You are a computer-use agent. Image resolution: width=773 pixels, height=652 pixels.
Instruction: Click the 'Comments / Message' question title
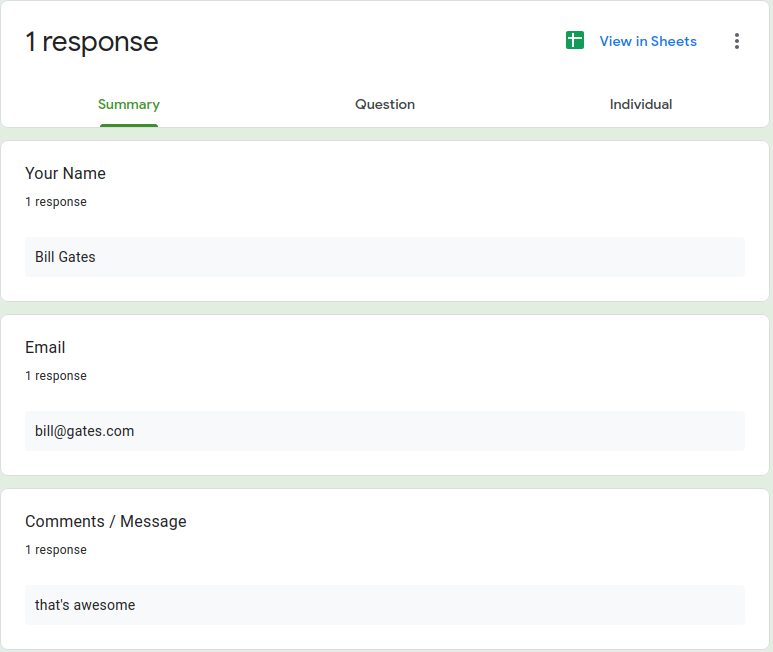pyautogui.click(x=106, y=521)
